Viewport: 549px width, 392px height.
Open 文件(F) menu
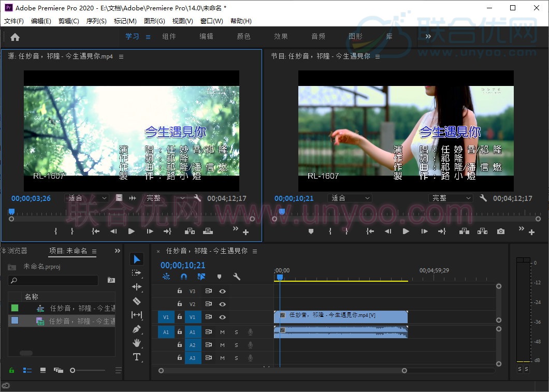point(14,21)
